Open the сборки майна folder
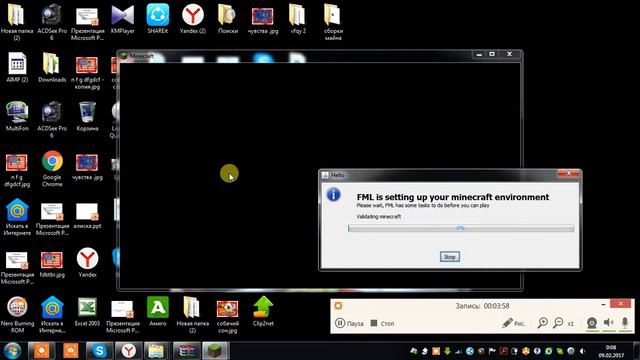 (x=333, y=22)
